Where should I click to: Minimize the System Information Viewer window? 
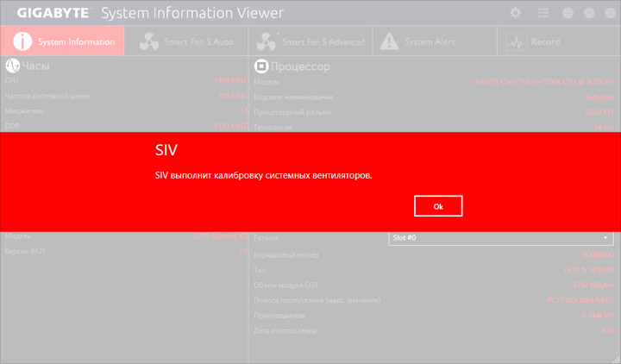coord(568,13)
